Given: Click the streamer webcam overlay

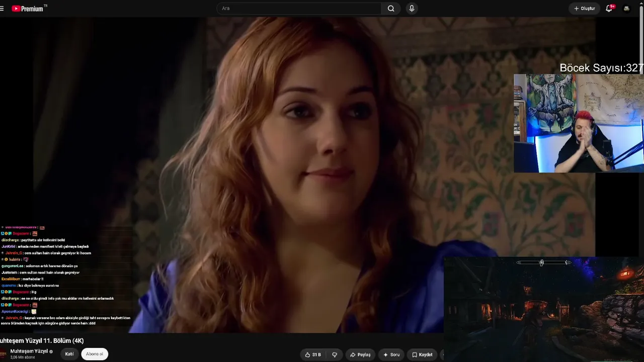Looking at the screenshot, I should (x=579, y=123).
